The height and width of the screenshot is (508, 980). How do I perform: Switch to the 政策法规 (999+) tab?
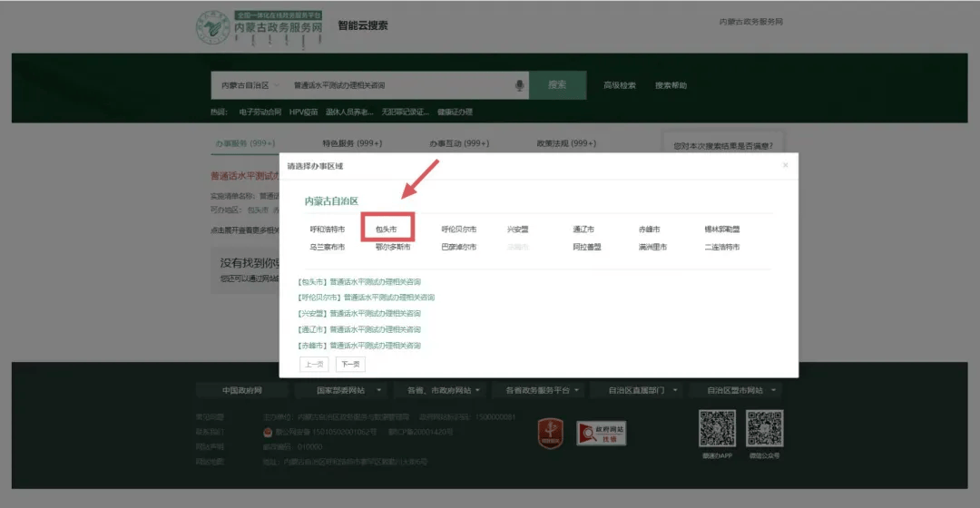[566, 143]
